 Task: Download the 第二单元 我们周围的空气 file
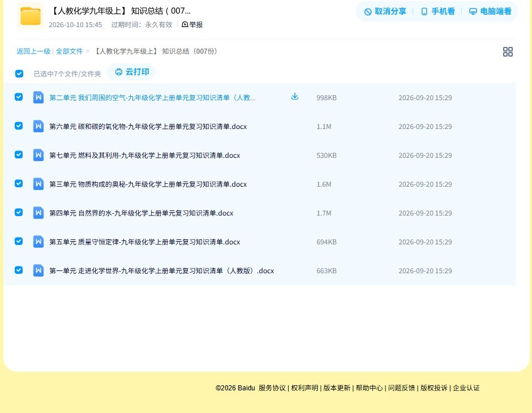[x=295, y=97]
